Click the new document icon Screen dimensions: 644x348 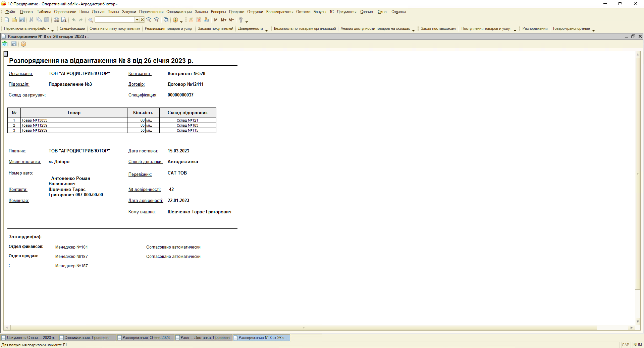(x=7, y=20)
